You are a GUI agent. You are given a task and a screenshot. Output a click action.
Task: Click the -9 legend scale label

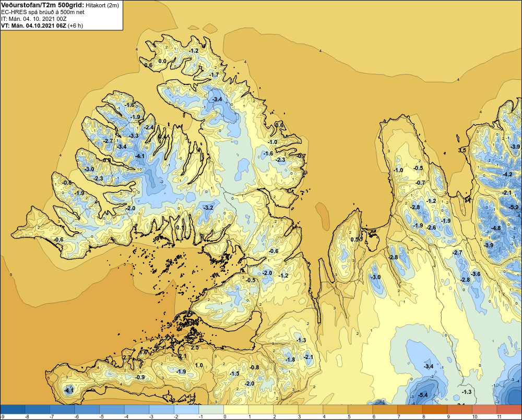[x=2, y=417]
